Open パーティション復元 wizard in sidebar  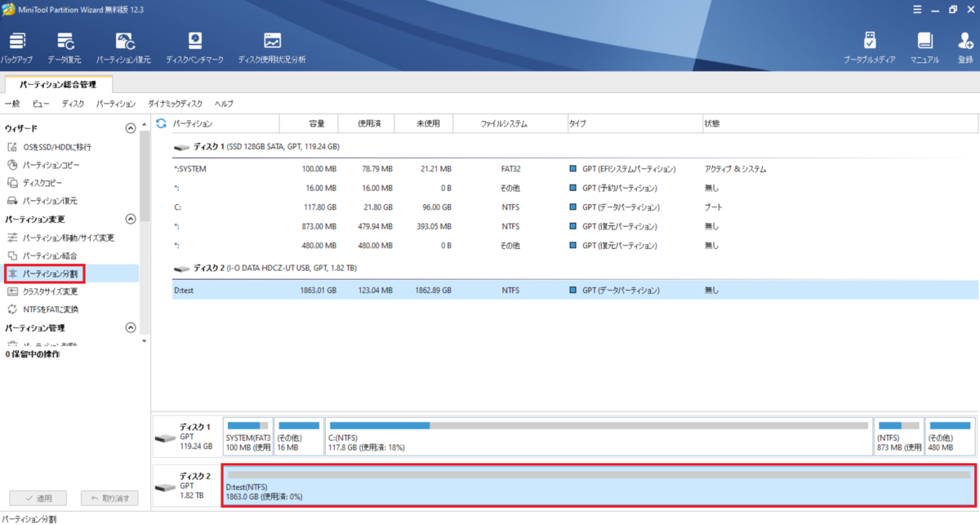click(42, 201)
